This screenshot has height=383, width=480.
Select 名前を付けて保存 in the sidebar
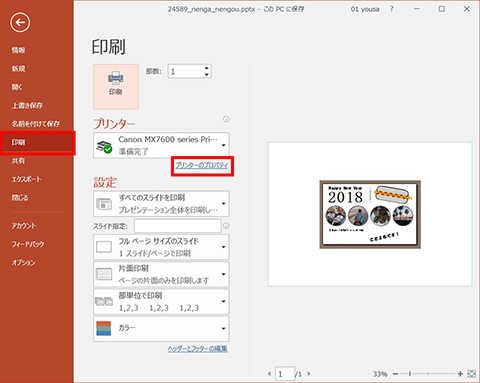point(36,124)
